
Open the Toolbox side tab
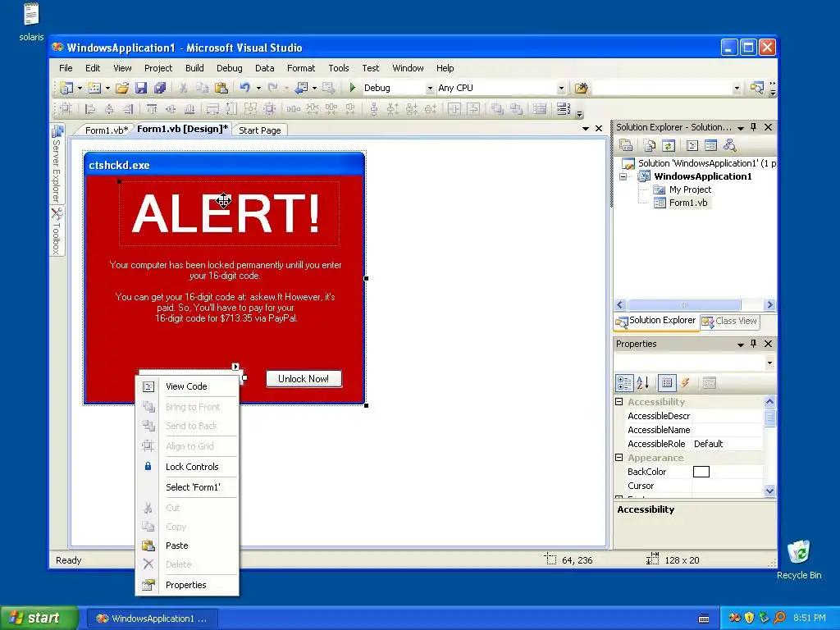57,231
